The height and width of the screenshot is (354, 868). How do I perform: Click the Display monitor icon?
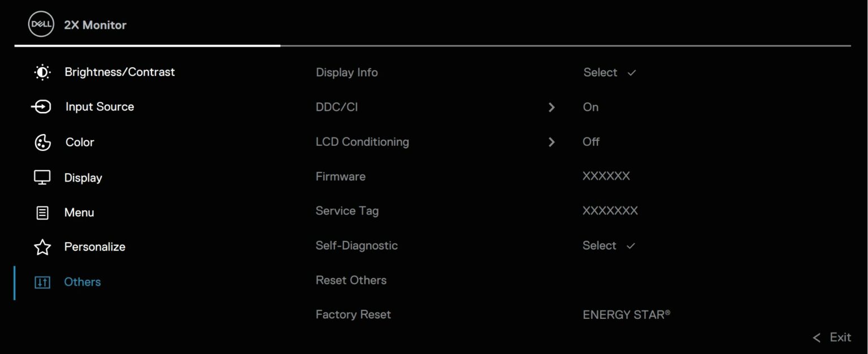tap(42, 178)
